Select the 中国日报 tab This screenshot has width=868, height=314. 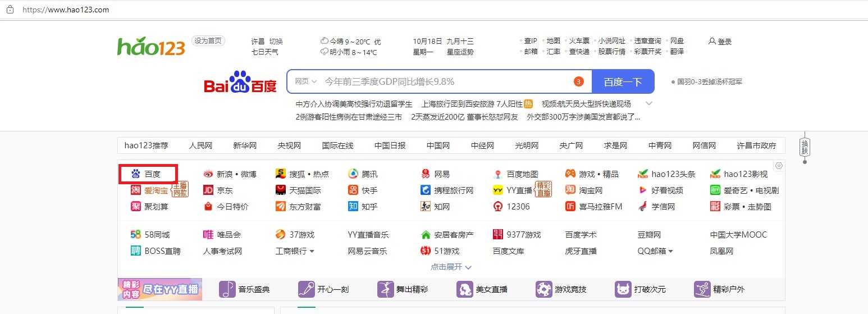(x=390, y=145)
